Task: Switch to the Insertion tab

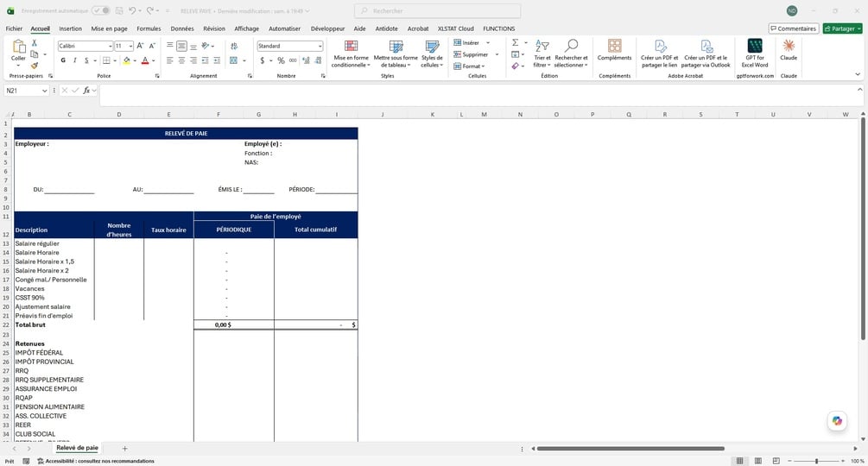Action: pyautogui.click(x=70, y=28)
